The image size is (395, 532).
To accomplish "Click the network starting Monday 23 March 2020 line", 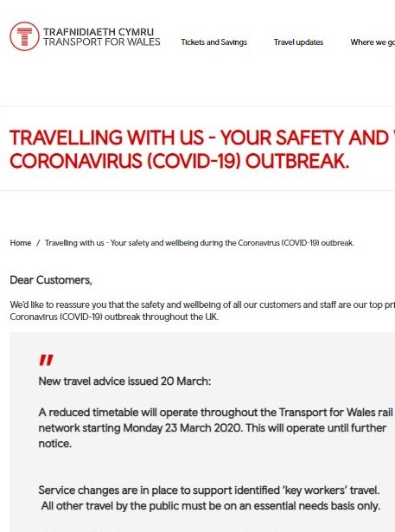I will (213, 428).
